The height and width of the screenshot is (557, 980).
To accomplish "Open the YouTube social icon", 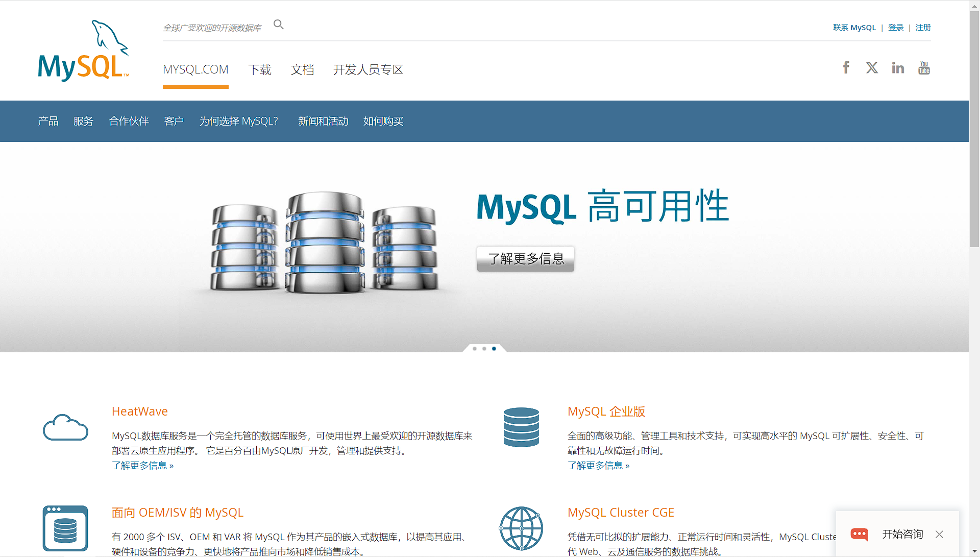I will [x=924, y=67].
